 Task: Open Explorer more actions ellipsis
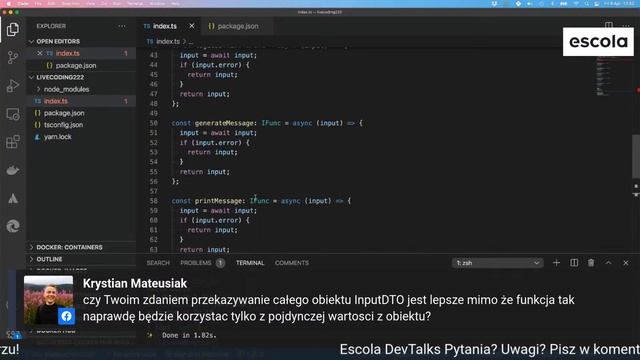pos(122,26)
